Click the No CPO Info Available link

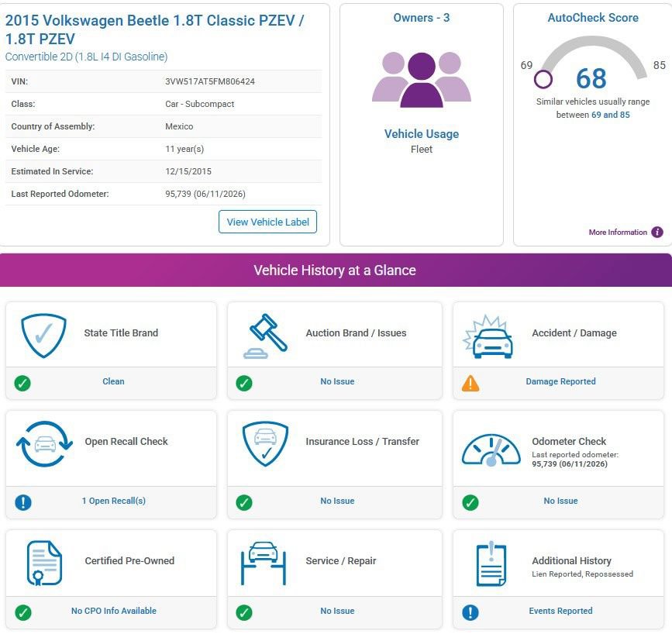coord(114,611)
